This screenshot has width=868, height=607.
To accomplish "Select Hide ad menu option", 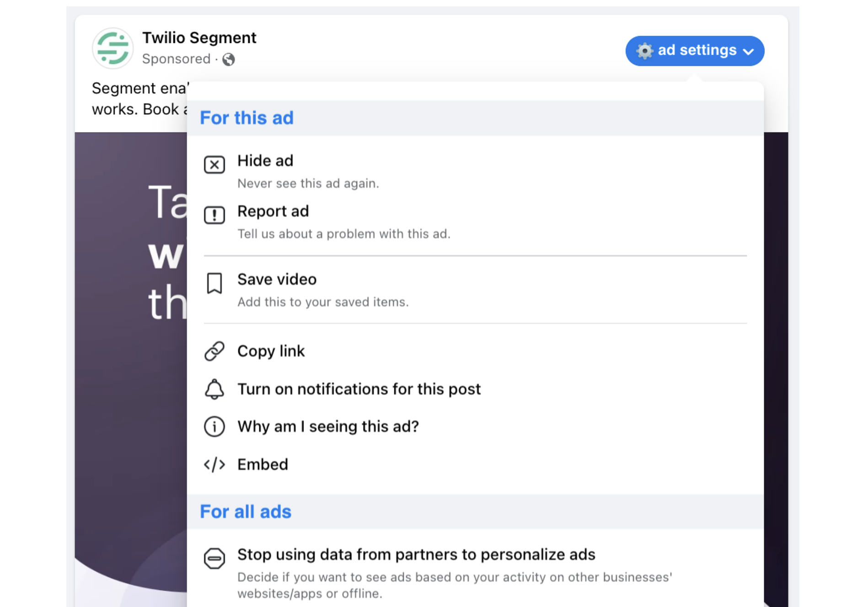I will point(265,161).
